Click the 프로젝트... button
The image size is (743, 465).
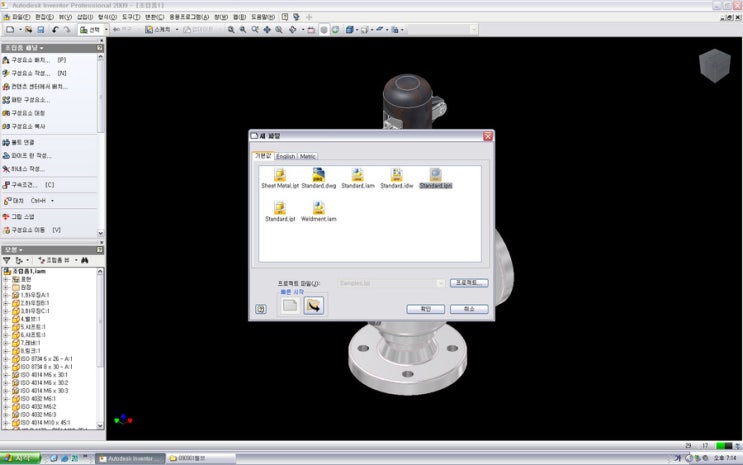[469, 283]
